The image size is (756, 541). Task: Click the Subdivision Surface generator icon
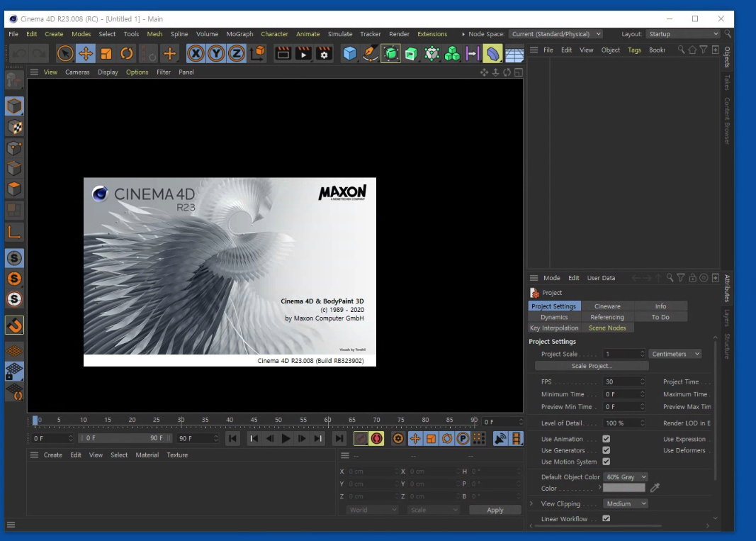(x=390, y=54)
